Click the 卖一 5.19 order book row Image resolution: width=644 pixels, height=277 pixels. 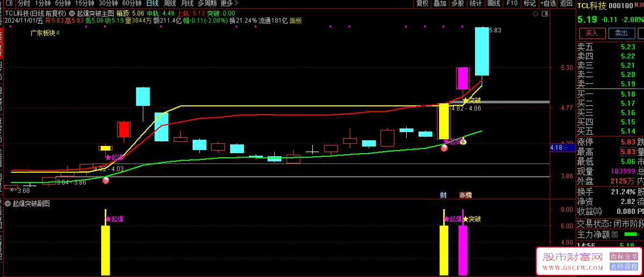[x=610, y=84]
